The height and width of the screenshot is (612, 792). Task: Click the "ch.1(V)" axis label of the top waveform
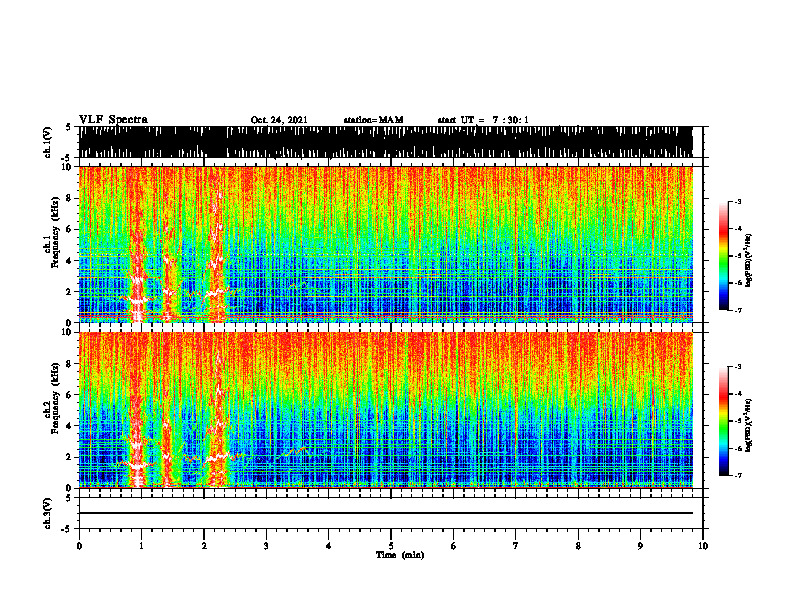pos(47,142)
